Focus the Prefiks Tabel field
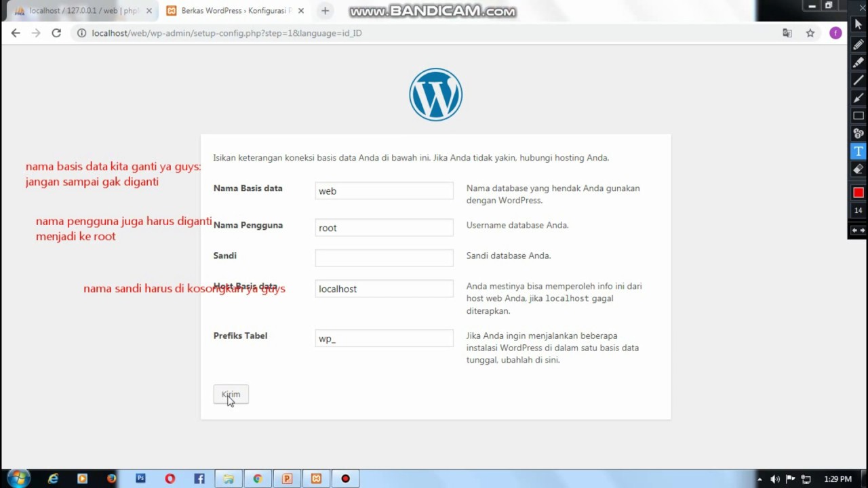This screenshot has height=488, width=868. [x=384, y=338]
